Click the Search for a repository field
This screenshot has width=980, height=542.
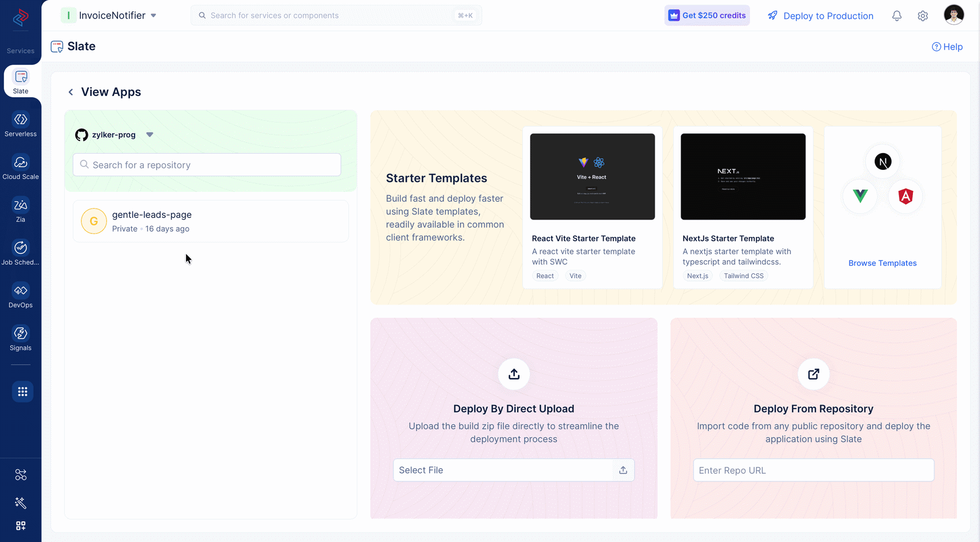click(207, 165)
